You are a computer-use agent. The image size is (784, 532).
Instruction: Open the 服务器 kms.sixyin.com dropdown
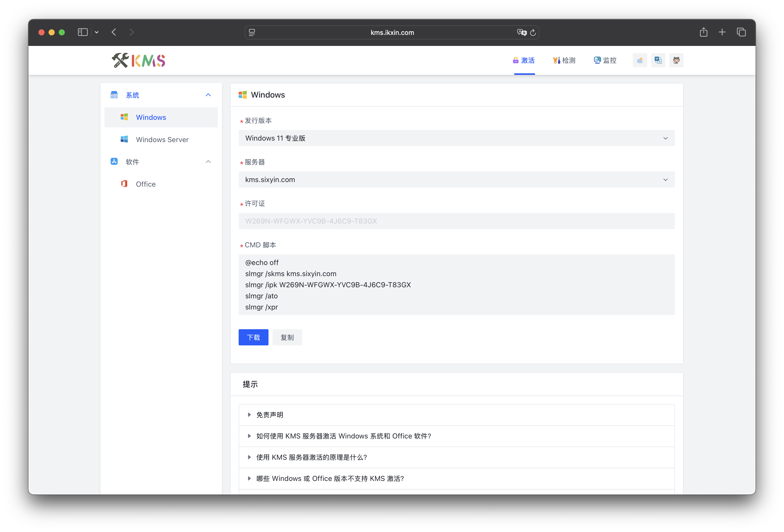(457, 180)
